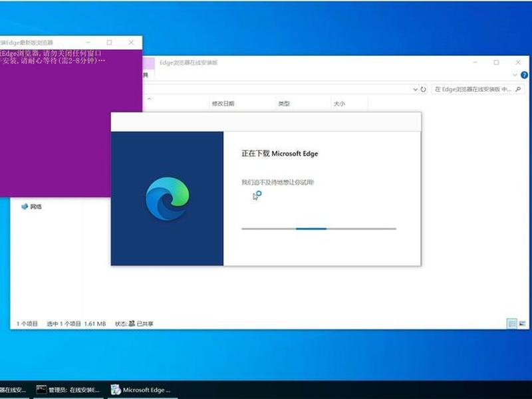This screenshot has height=399, width=532.
Task: Click the Explorer window title text
Action: [188, 63]
